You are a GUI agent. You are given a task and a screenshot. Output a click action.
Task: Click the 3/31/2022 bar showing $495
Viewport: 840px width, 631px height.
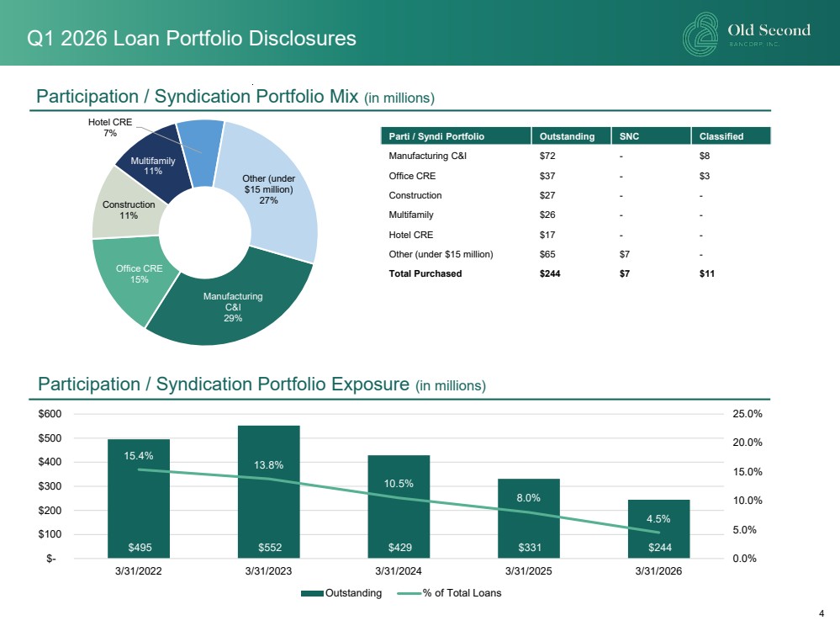pos(139,499)
